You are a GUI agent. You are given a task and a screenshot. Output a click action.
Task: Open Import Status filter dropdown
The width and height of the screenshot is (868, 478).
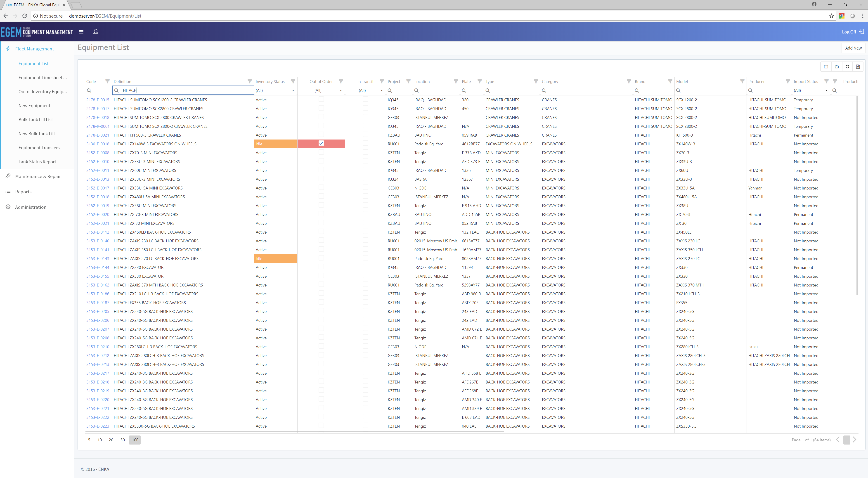[x=826, y=90]
